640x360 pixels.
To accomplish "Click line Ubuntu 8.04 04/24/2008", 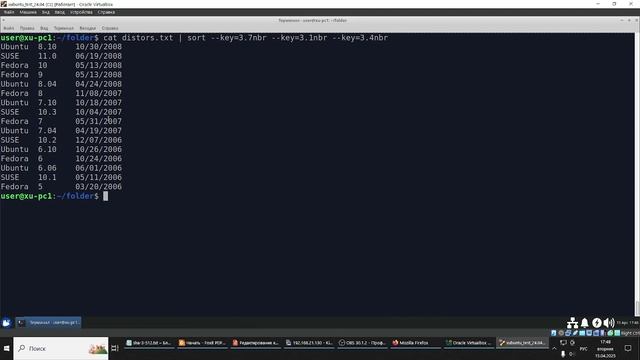I will pyautogui.click(x=61, y=84).
